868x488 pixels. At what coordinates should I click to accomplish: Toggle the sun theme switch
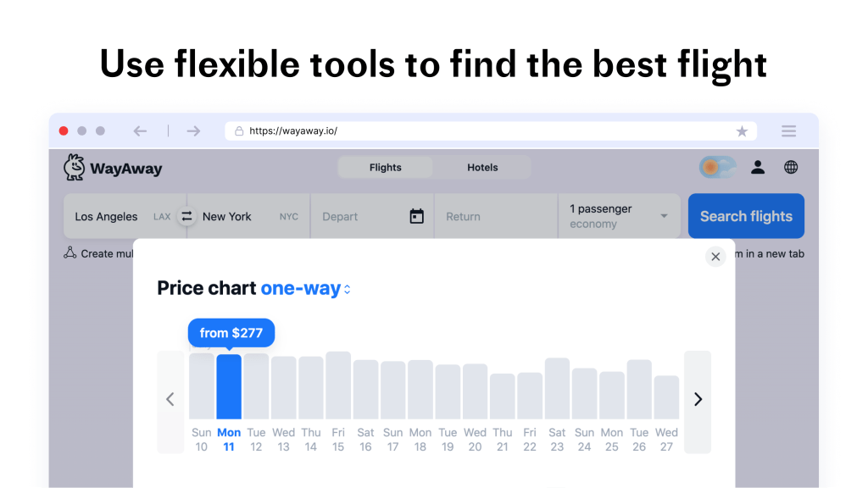click(x=717, y=167)
